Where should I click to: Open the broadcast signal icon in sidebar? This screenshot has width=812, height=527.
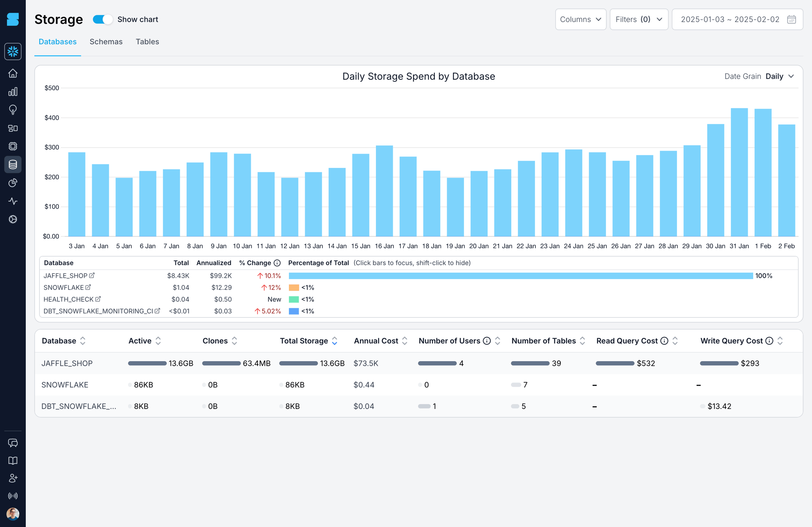tap(13, 496)
